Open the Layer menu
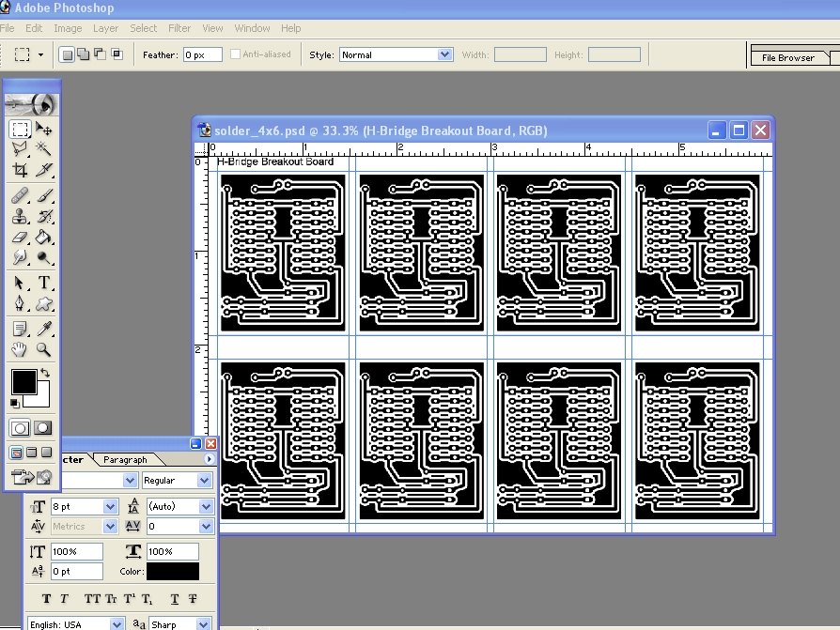 (x=105, y=28)
